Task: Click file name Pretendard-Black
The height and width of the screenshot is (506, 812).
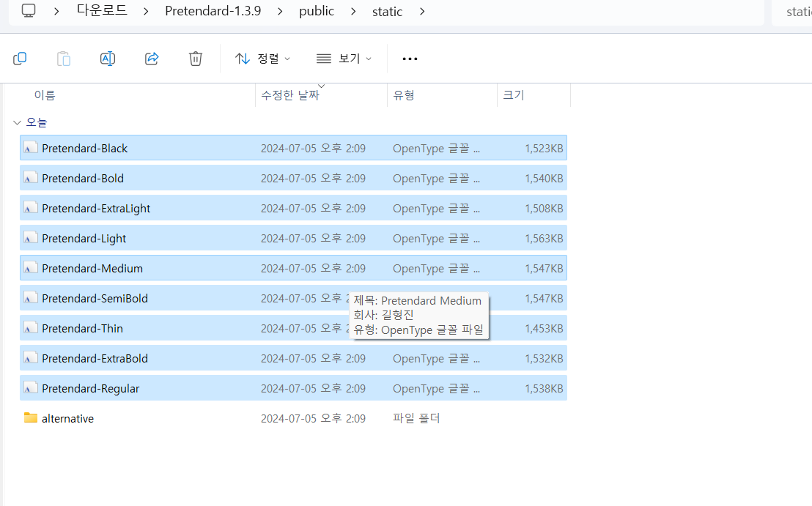Action: (84, 149)
